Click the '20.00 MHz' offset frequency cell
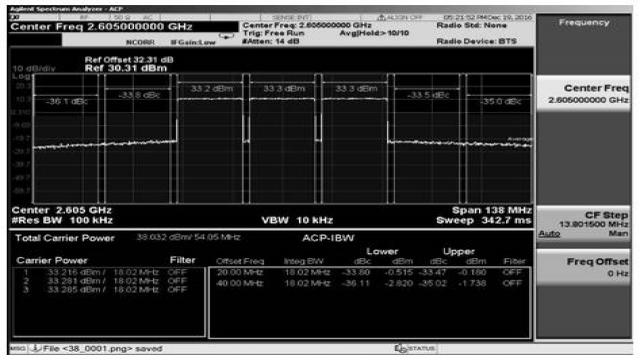The width and height of the screenshot is (640, 360). click(240, 272)
